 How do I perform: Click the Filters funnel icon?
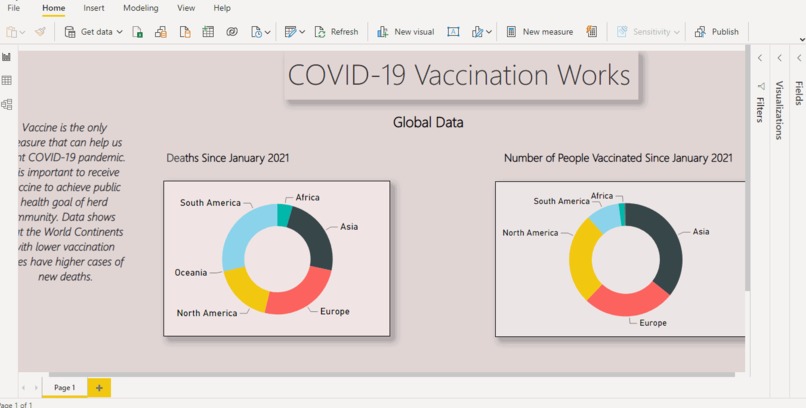click(x=761, y=86)
